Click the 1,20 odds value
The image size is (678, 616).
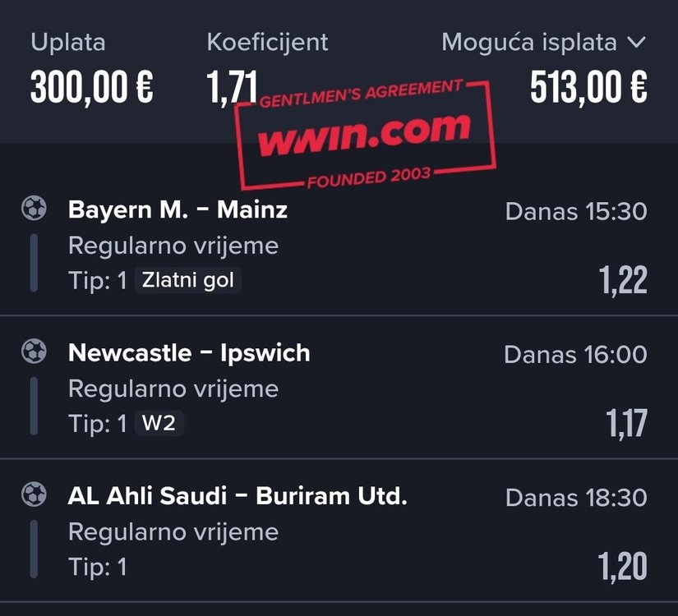622,567
